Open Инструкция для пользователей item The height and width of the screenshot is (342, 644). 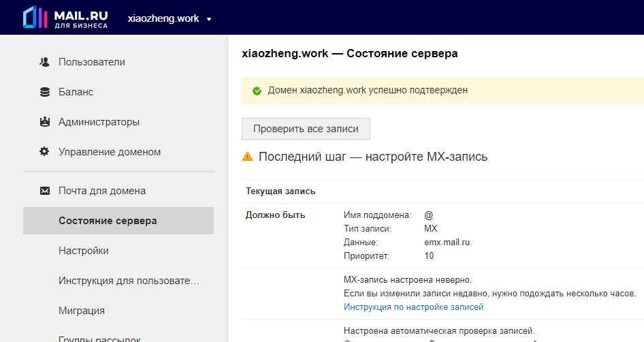tap(129, 281)
